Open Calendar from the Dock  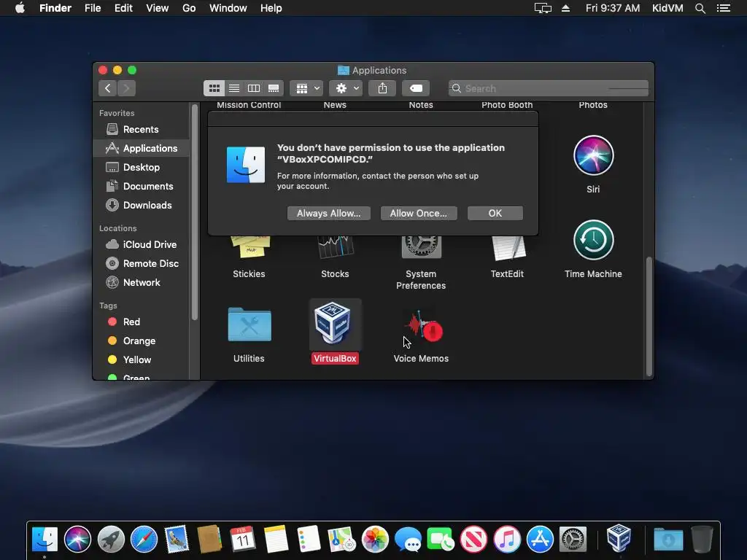pyautogui.click(x=243, y=540)
